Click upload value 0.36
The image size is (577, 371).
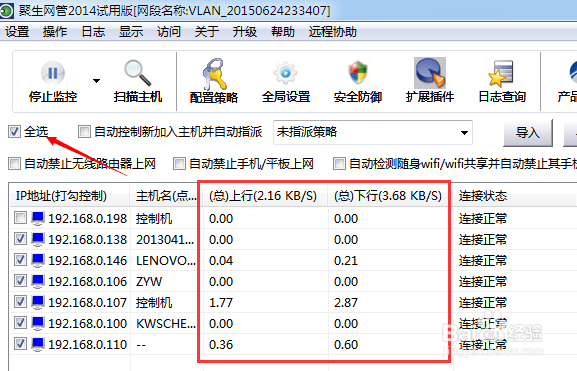[x=221, y=344]
